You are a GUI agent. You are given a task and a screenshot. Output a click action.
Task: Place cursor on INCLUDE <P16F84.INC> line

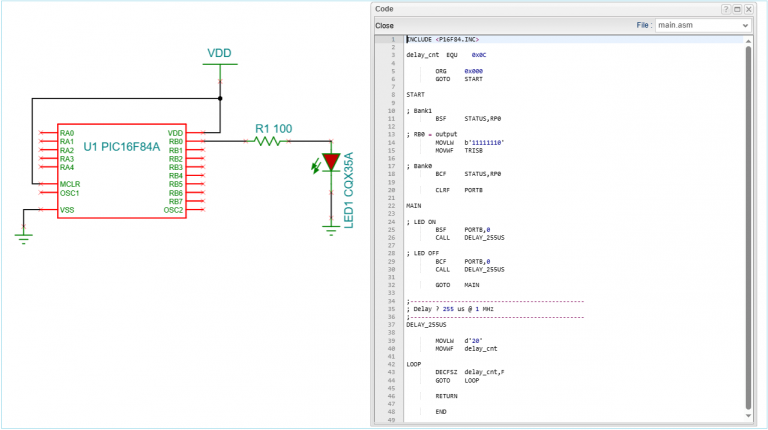click(x=443, y=39)
